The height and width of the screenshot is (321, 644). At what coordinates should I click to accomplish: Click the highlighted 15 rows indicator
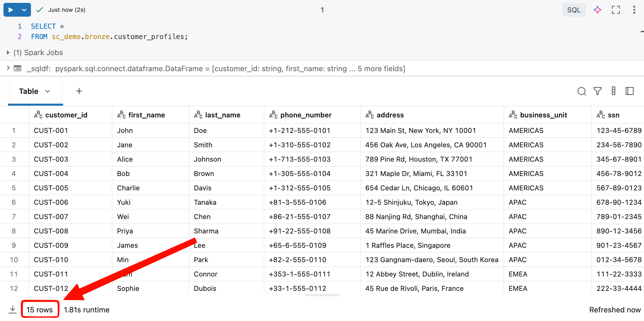point(40,309)
